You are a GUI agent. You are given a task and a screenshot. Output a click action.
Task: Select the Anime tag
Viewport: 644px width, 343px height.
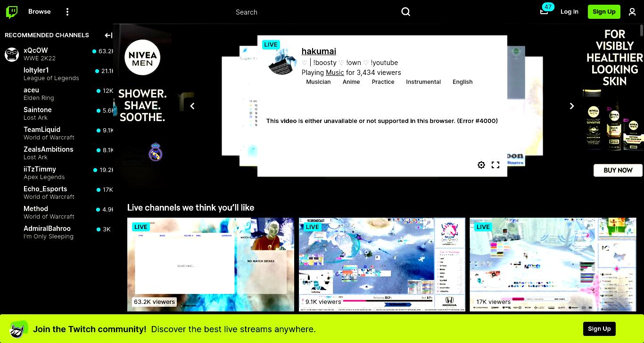click(351, 82)
